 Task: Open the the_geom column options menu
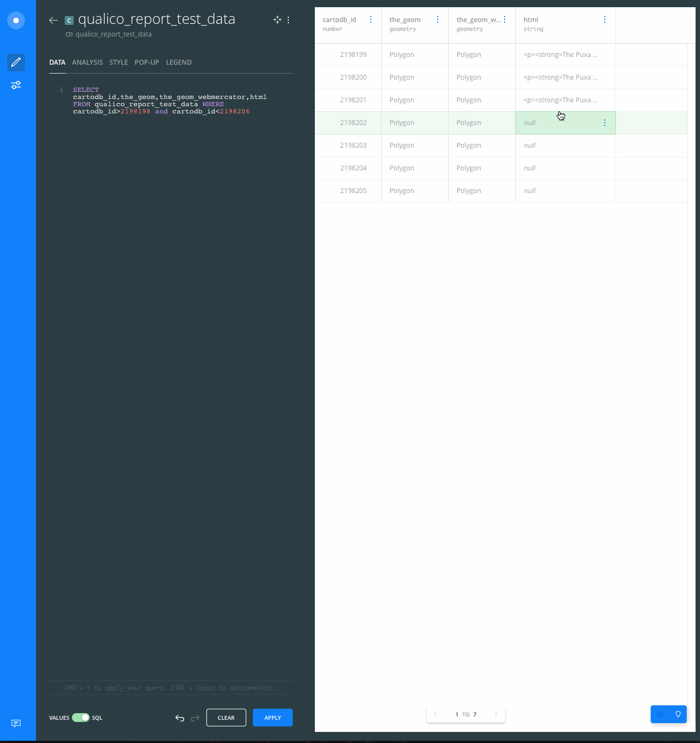pyautogui.click(x=438, y=19)
